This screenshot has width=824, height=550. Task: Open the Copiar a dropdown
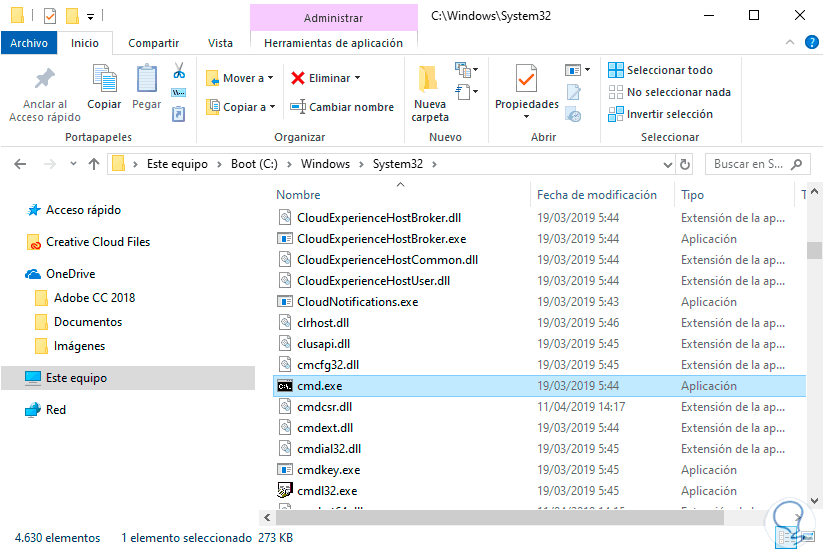(241, 107)
